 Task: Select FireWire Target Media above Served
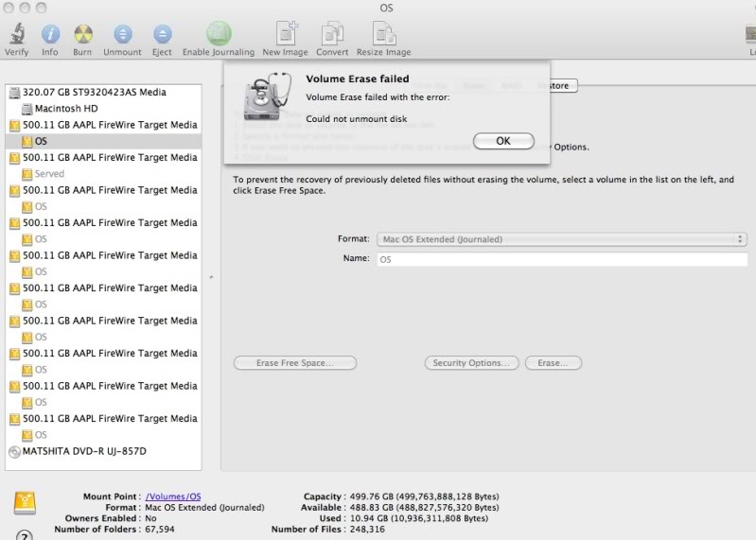[x=103, y=158]
